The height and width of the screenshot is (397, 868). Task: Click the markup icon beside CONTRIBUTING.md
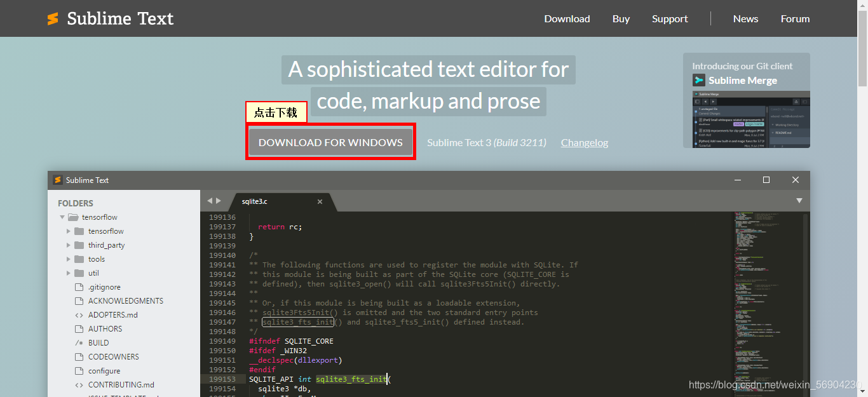click(79, 385)
